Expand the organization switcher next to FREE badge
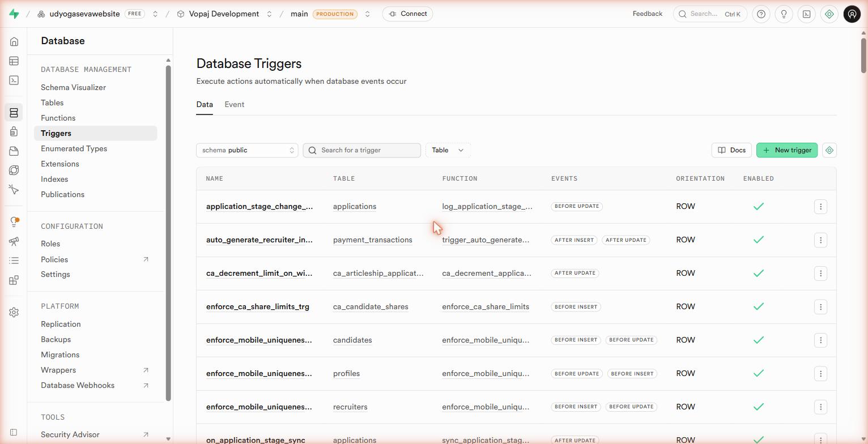The height and width of the screenshot is (444, 868). coord(155,14)
